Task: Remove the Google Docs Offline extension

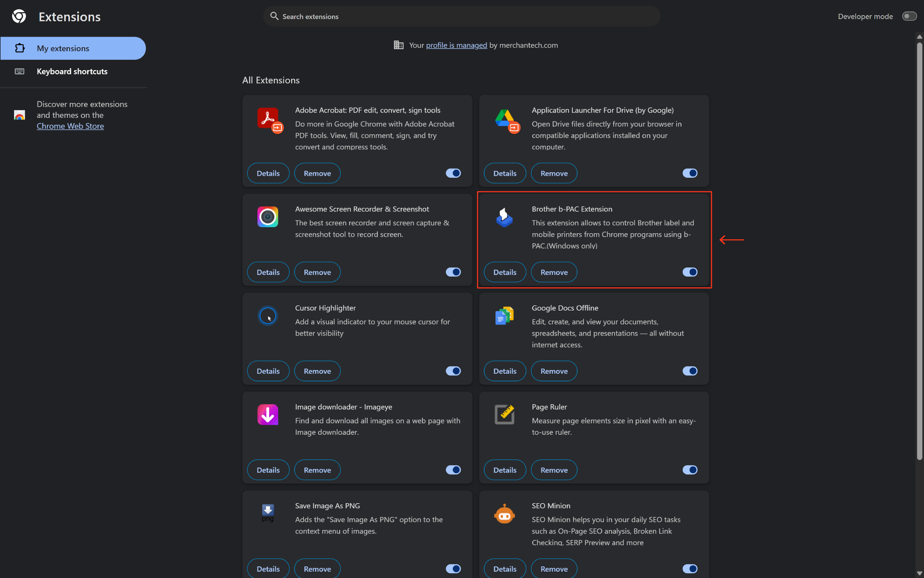Action: (554, 371)
